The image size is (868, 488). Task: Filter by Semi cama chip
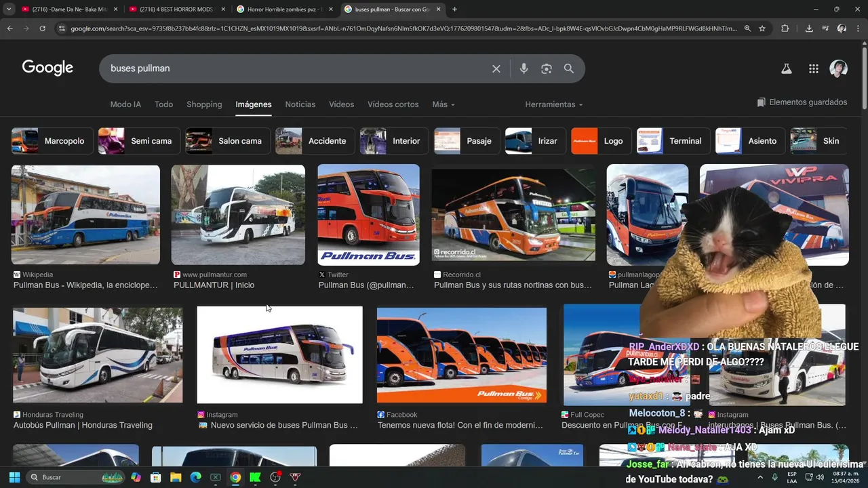[139, 141]
